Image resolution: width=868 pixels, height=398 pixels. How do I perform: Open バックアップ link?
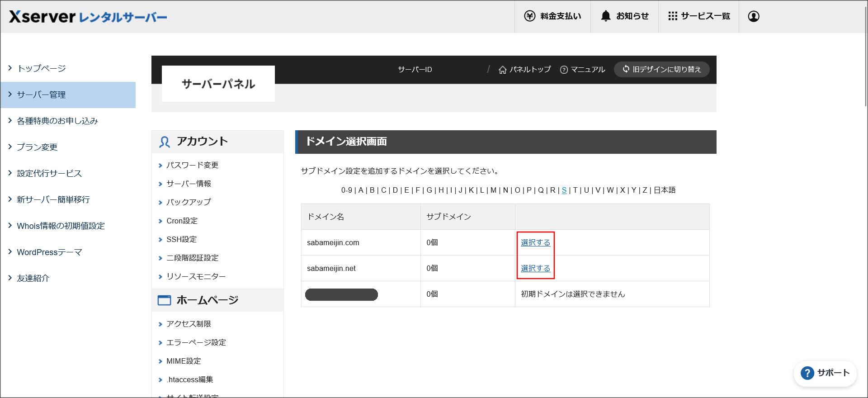coord(189,202)
